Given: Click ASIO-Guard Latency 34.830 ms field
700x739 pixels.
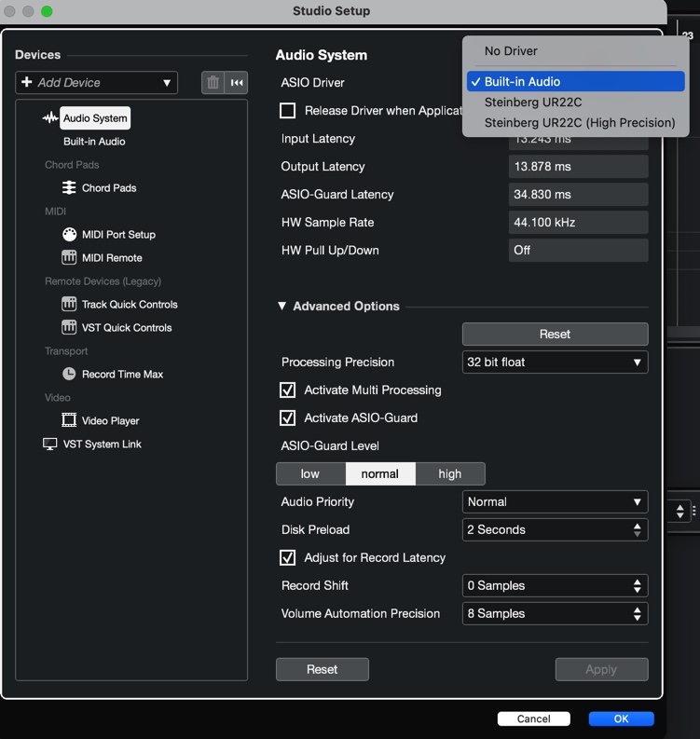Looking at the screenshot, I should [579, 194].
